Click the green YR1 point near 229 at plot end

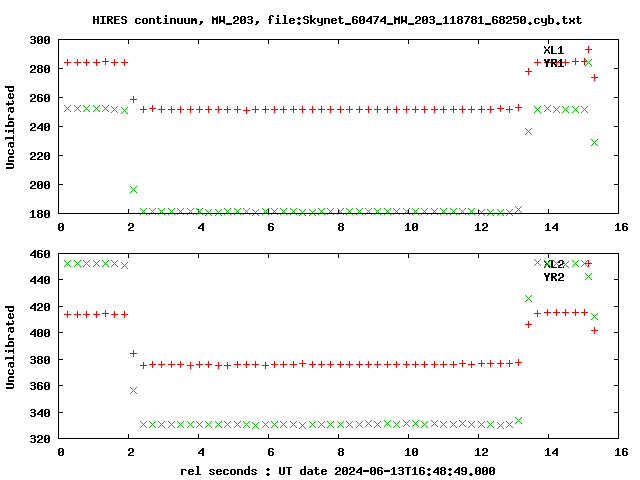594,142
